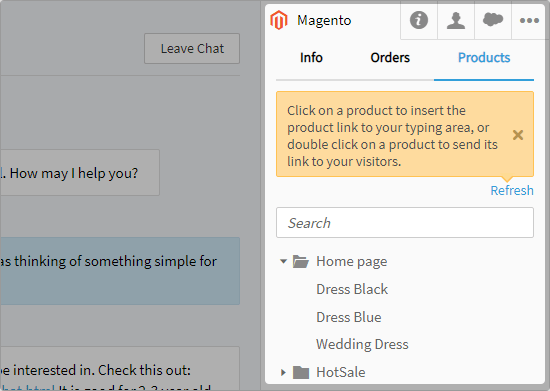Viewport: 550px width, 391px height.
Task: Click the Magento logo icon
Action: tap(279, 20)
